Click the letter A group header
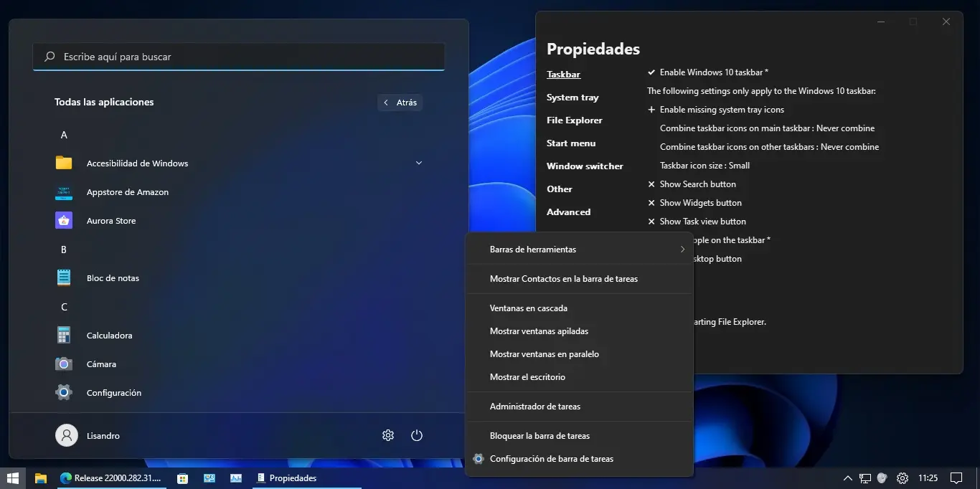Viewport: 980px width, 489px height. 64,135
